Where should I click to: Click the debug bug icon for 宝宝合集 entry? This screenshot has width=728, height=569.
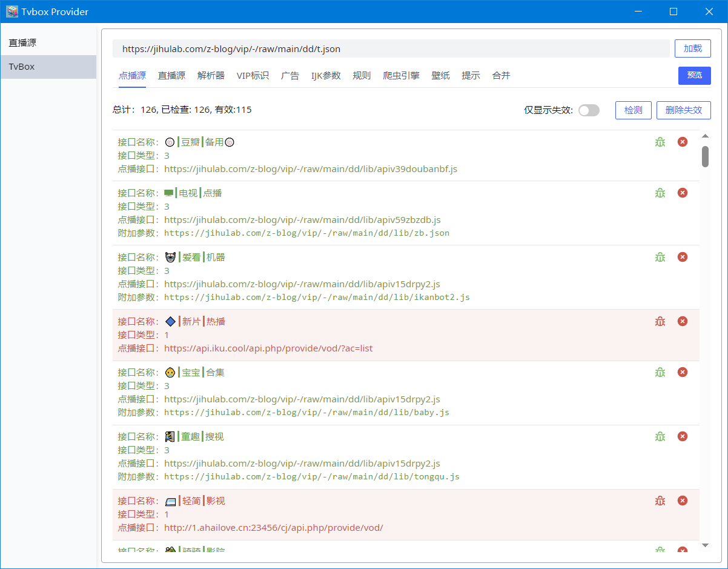[660, 372]
